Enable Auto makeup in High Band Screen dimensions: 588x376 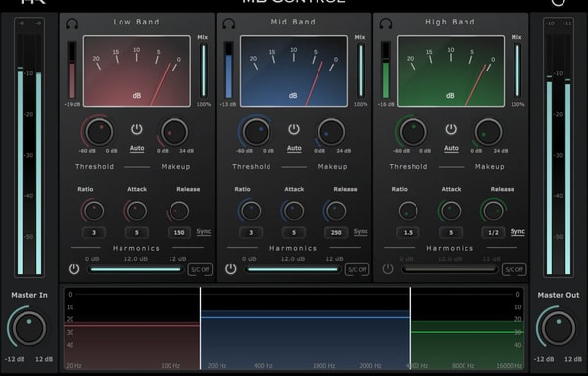click(451, 148)
